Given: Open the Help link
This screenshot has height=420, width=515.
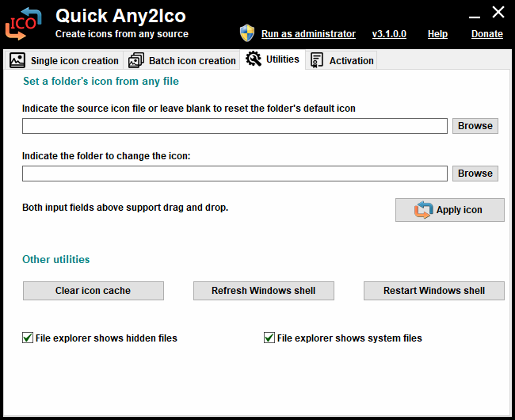Looking at the screenshot, I should point(437,34).
